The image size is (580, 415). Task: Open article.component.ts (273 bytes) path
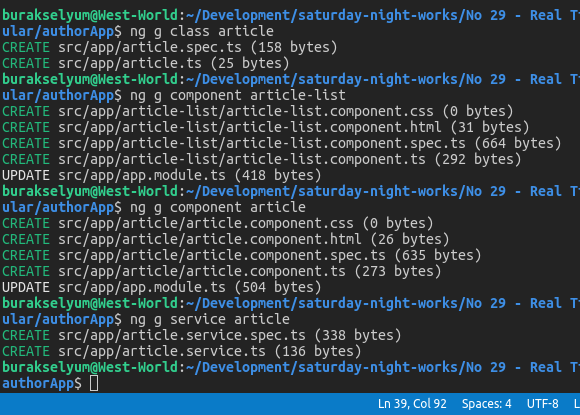click(202, 271)
